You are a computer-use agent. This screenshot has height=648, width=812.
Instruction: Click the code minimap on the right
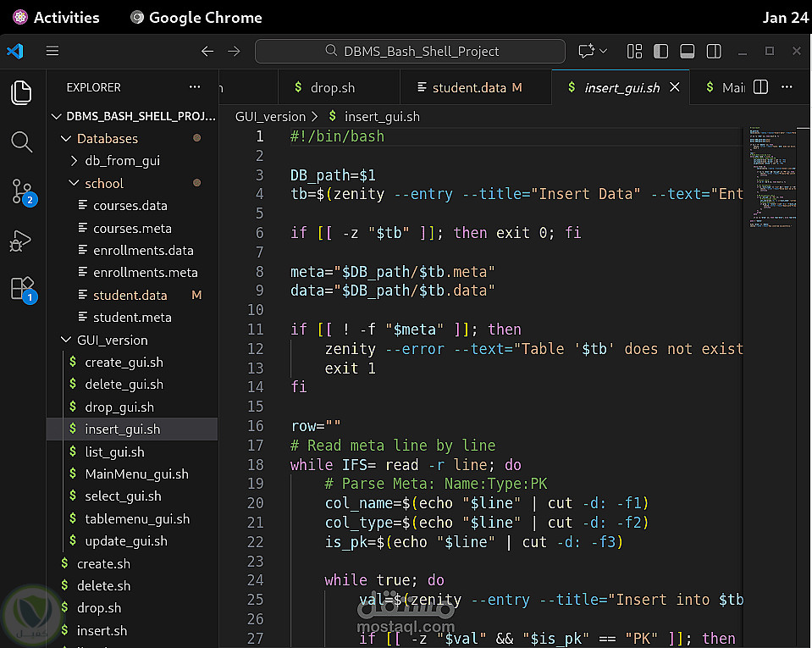click(772, 178)
